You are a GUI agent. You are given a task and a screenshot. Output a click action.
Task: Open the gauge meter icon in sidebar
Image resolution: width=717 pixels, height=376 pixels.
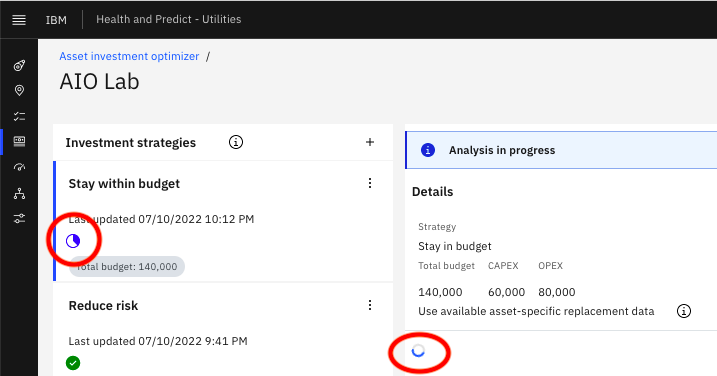[19, 167]
